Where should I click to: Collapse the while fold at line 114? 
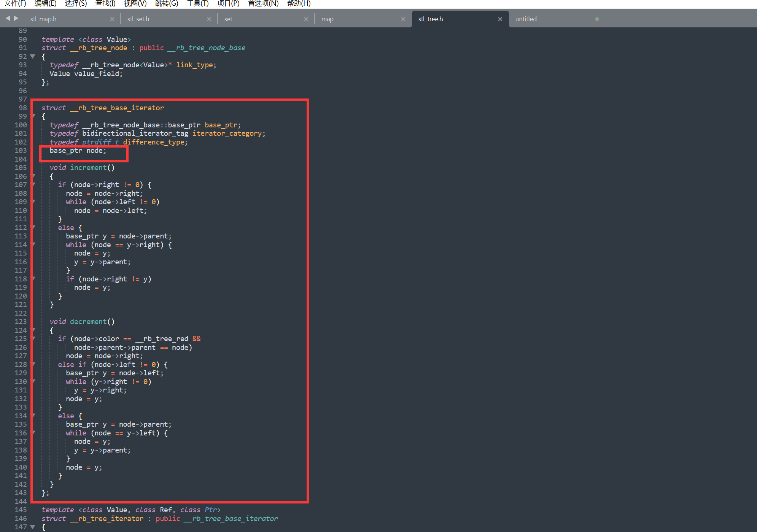pos(33,245)
